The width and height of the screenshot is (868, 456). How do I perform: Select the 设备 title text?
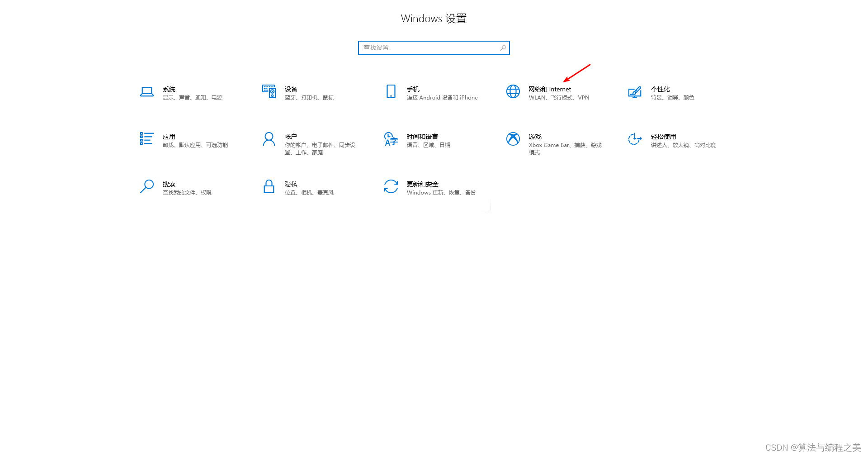point(291,89)
